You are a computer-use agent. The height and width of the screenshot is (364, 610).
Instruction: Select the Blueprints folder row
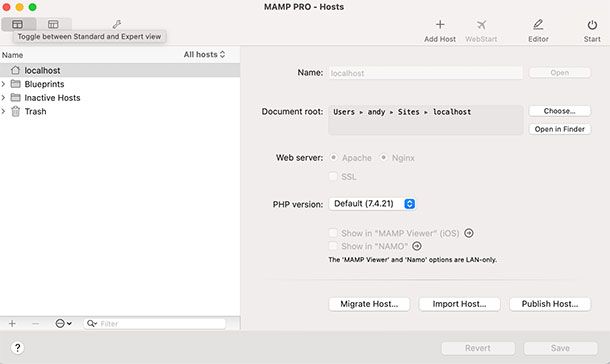(120, 84)
